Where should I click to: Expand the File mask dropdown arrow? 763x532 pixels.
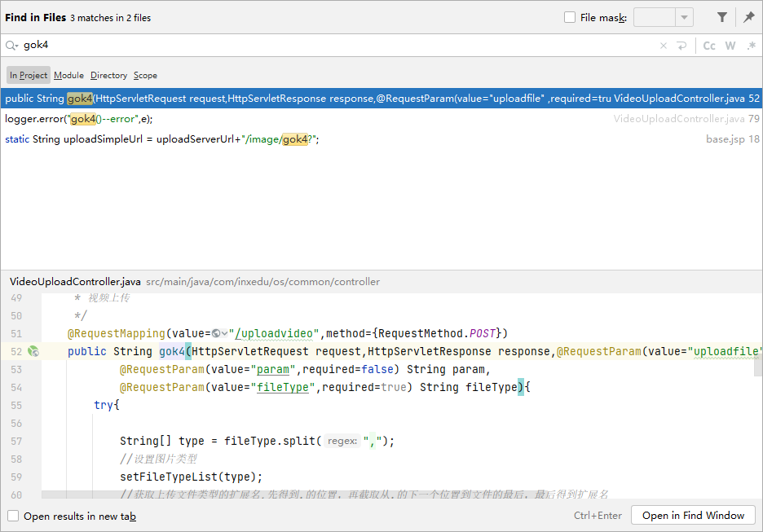[x=684, y=17]
